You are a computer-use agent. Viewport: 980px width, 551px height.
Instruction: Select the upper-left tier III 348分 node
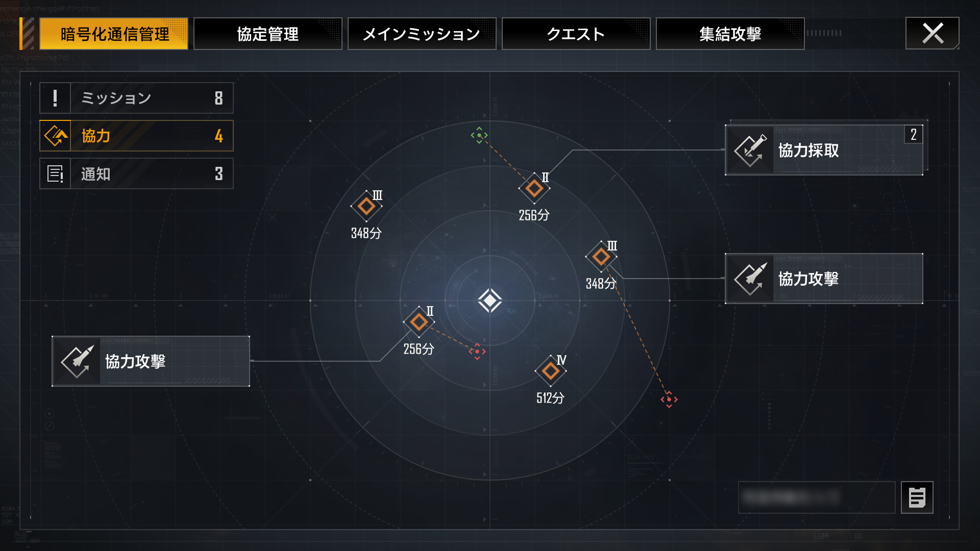pos(366,206)
